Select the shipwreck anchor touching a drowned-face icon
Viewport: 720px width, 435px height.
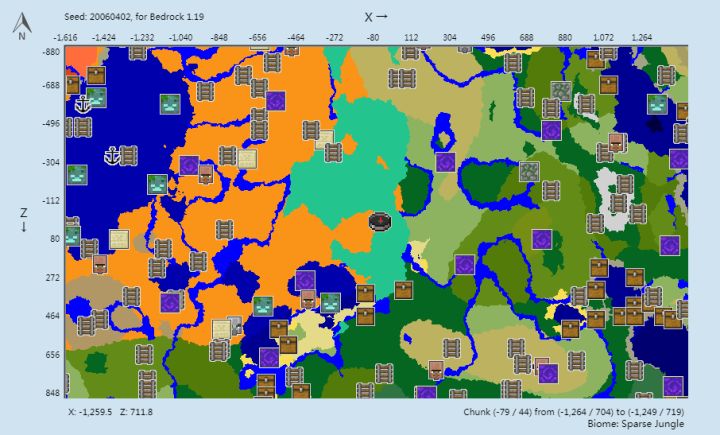83,105
